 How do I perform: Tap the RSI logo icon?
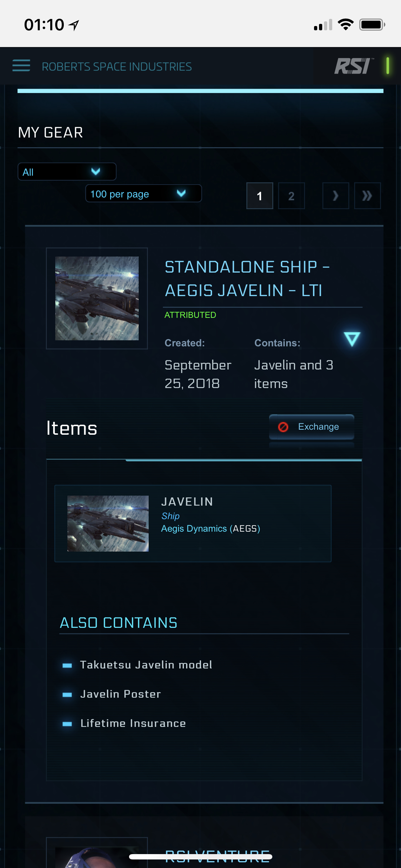354,66
